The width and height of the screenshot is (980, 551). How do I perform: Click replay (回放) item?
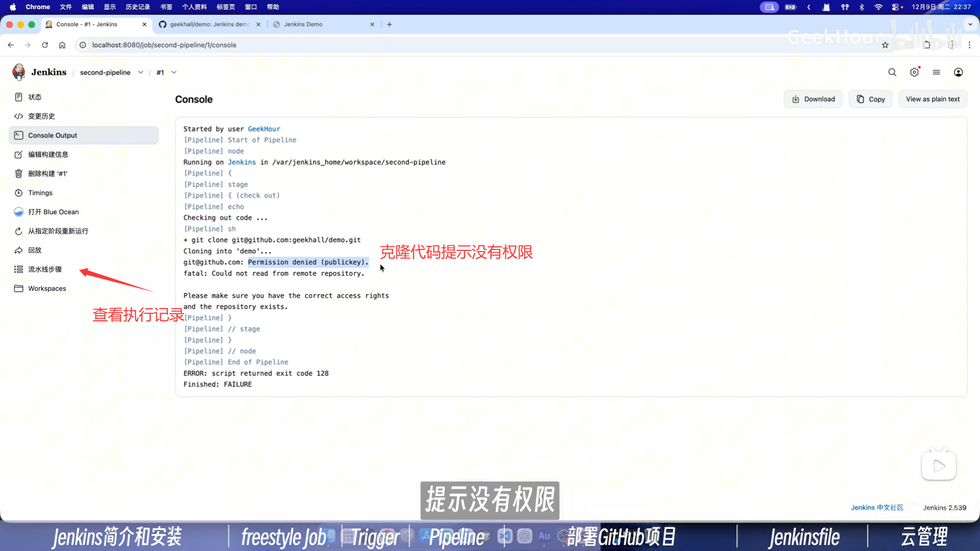click(35, 250)
